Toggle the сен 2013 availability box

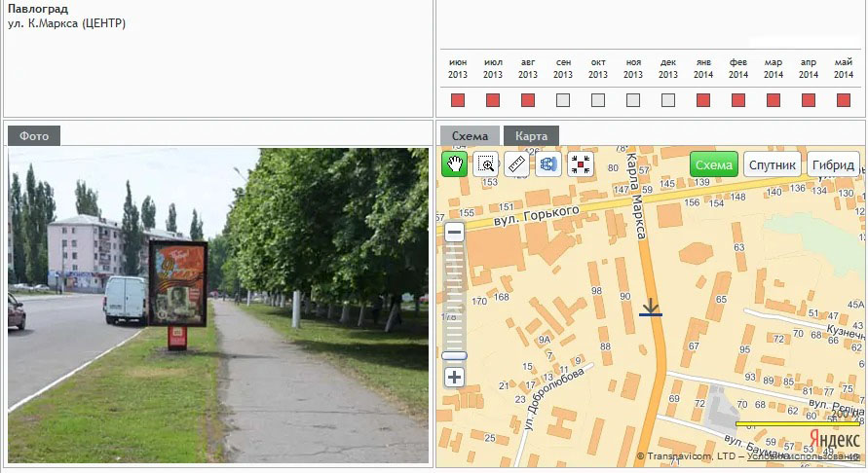[x=563, y=100]
